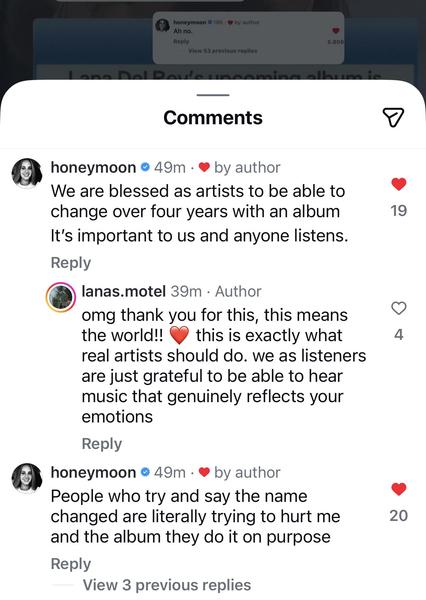The image size is (426, 600).
Task: Unlike honeymoon's comment with 19 likes
Action: 398,184
